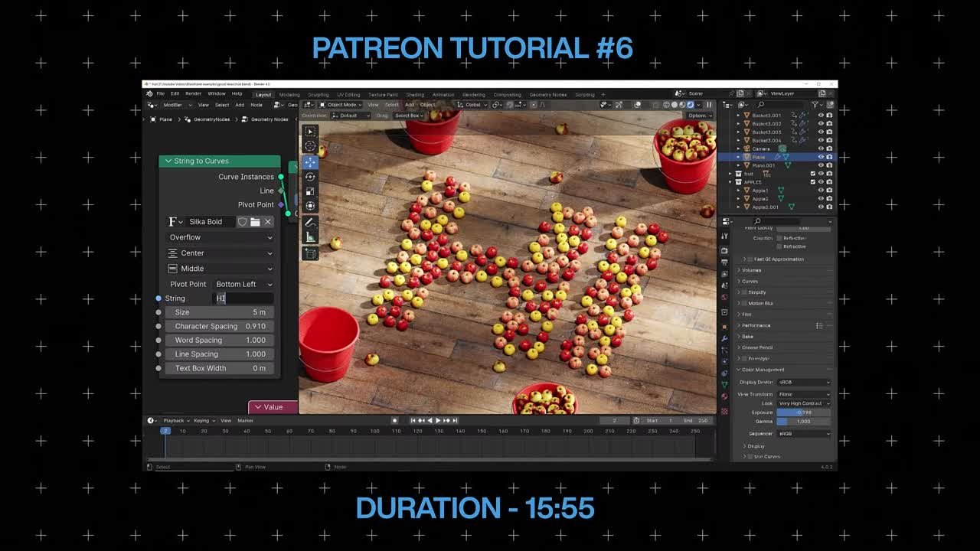The height and width of the screenshot is (551, 980).
Task: Click the viewport Options button
Action: coord(697,116)
